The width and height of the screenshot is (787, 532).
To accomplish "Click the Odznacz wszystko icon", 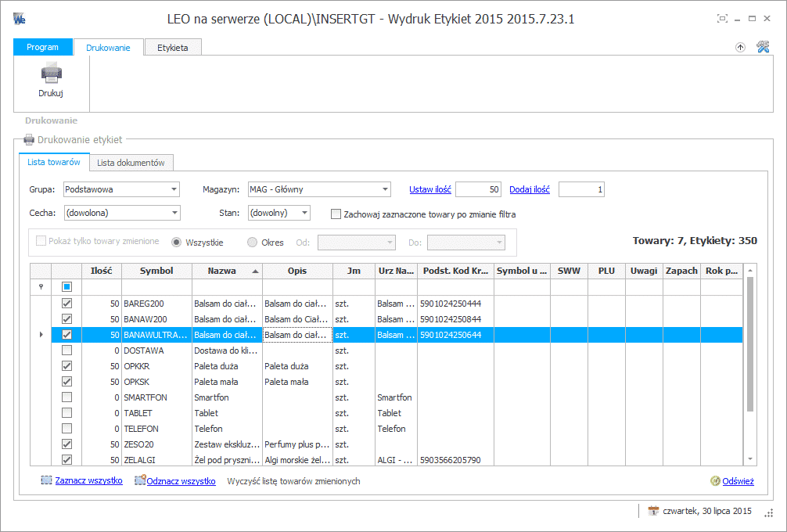I will point(140,480).
